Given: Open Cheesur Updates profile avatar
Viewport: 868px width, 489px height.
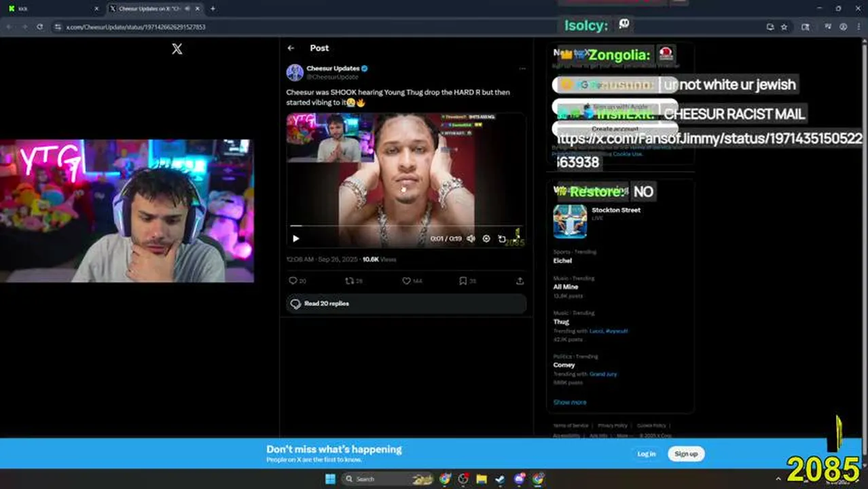Looking at the screenshot, I should pos(295,73).
